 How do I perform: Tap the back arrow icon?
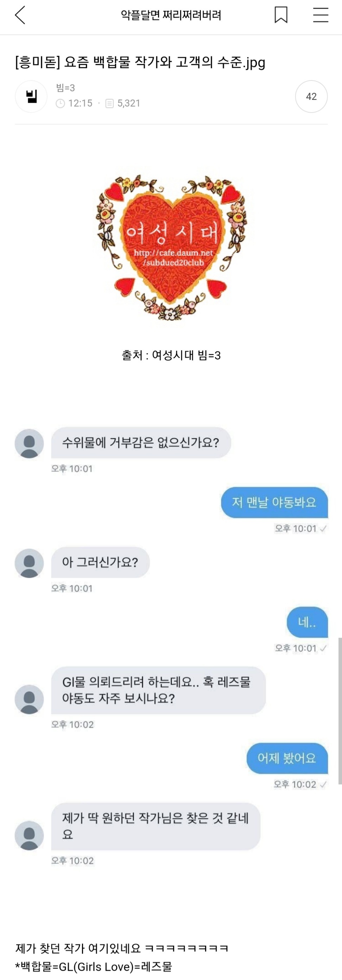pos(20,15)
